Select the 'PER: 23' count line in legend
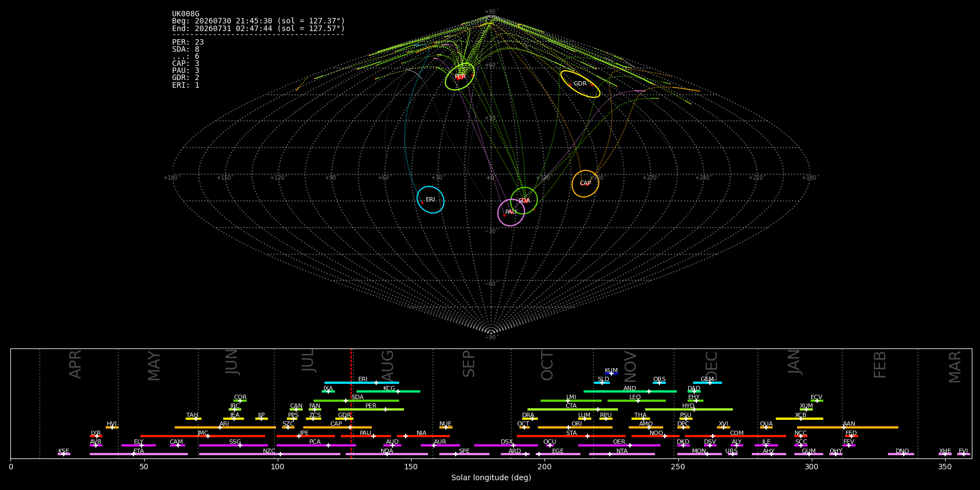 pos(188,42)
